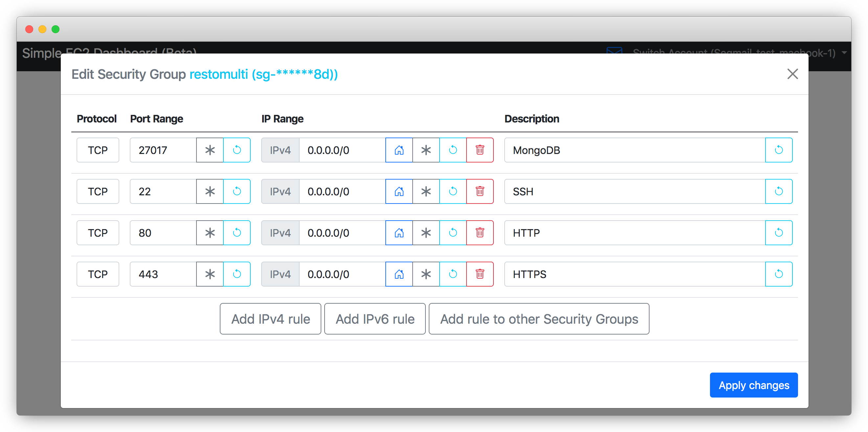Select TCP protocol of the HTTPS rule
868x432 pixels.
(98, 274)
